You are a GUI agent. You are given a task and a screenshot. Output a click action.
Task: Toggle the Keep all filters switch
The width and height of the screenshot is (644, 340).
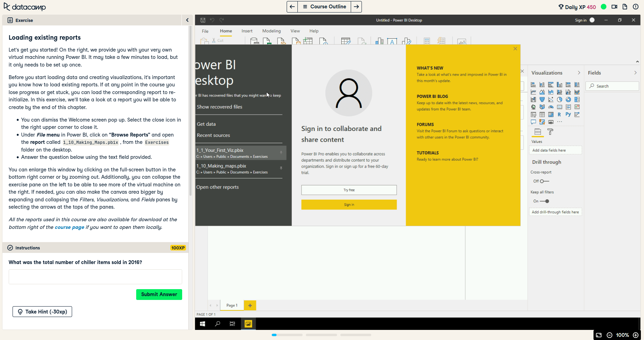pos(544,201)
